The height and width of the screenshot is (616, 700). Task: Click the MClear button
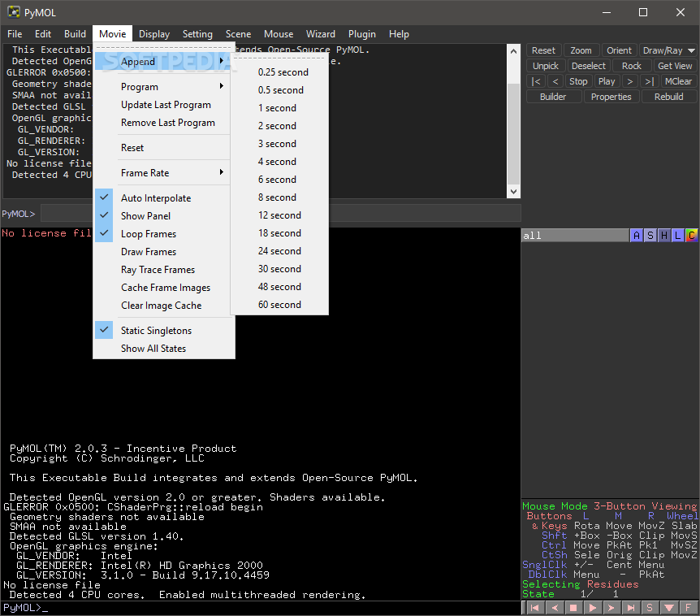(x=678, y=81)
